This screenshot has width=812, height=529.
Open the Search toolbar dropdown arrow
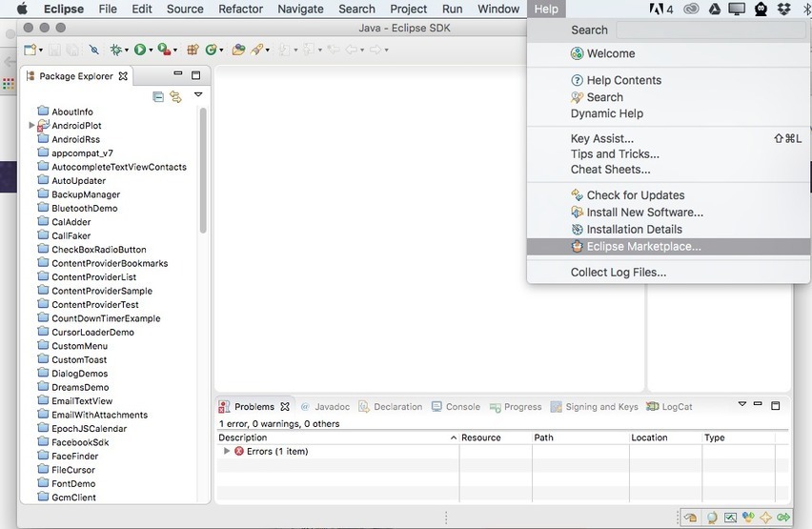tap(267, 51)
